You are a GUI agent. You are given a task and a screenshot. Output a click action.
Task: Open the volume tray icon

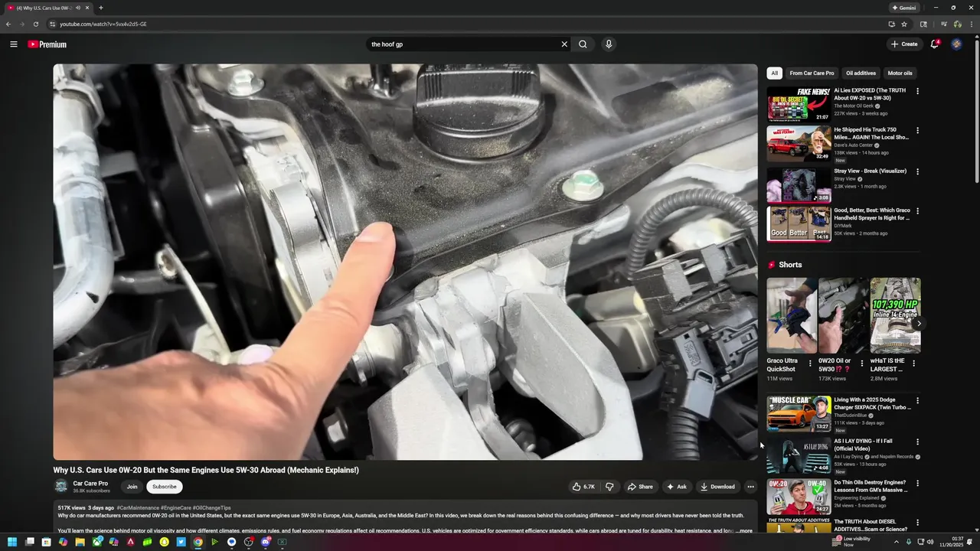pyautogui.click(x=930, y=542)
